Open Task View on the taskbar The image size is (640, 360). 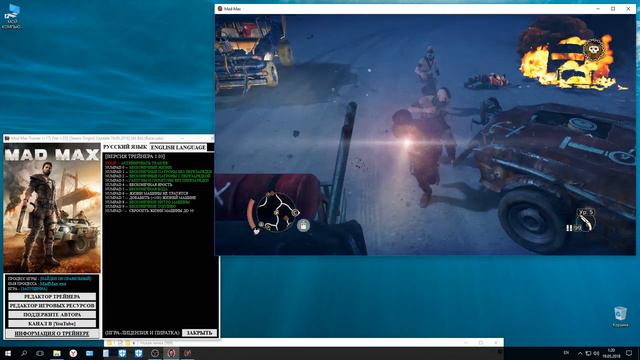point(40,353)
